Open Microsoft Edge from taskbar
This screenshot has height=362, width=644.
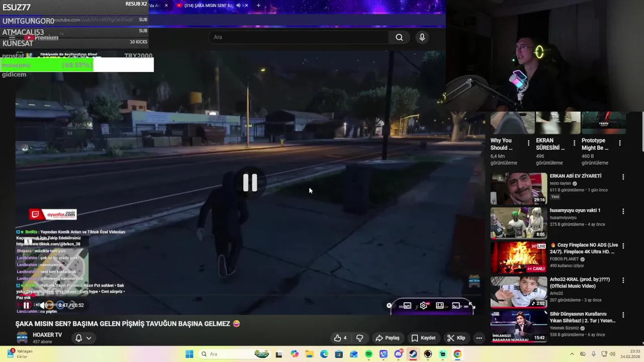(x=324, y=354)
